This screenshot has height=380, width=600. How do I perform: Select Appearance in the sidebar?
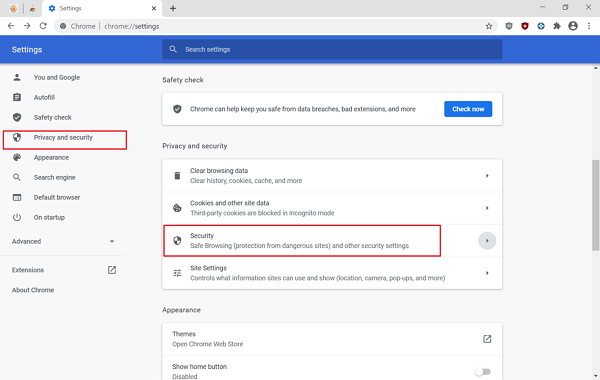(51, 157)
